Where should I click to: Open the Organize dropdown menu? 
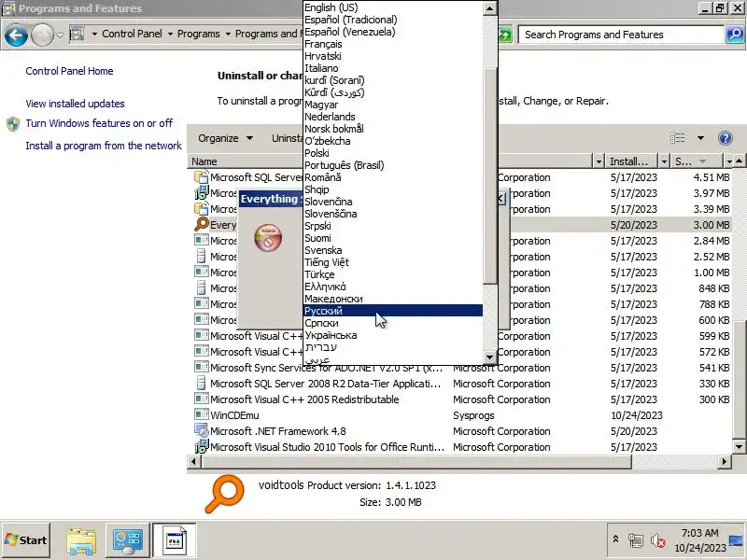(x=225, y=138)
